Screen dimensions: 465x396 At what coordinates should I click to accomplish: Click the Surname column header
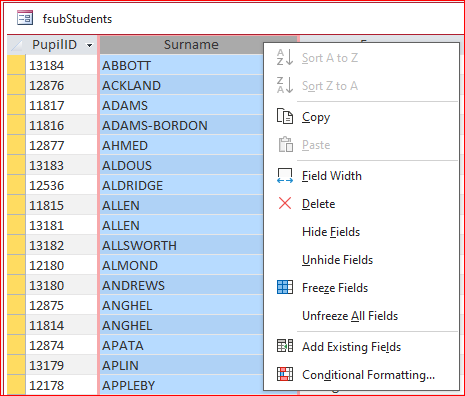pyautogui.click(x=182, y=45)
